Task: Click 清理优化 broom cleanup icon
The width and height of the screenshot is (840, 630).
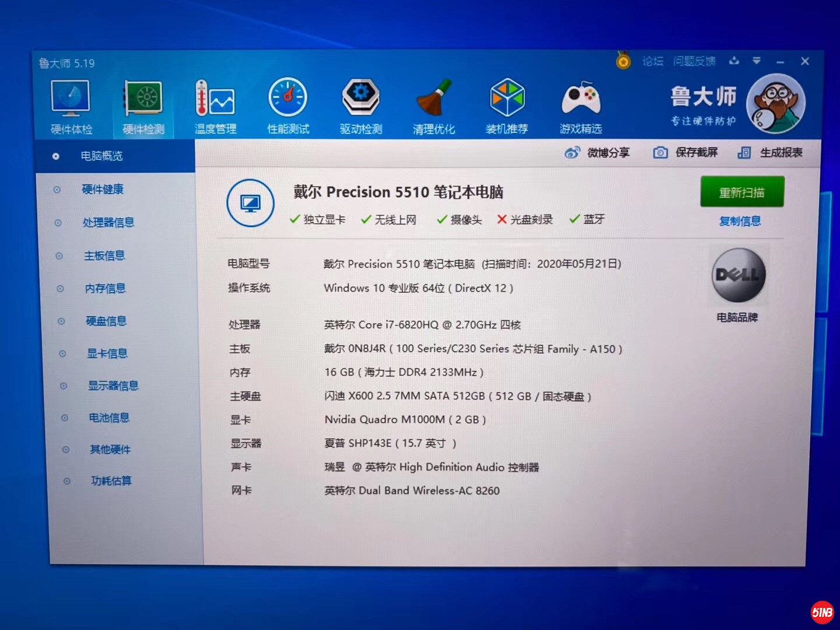Action: pos(433,105)
